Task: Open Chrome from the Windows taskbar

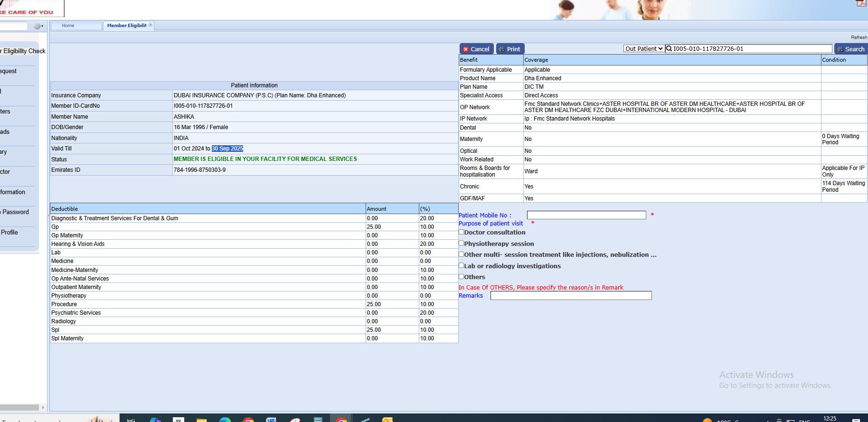Action: (248, 420)
